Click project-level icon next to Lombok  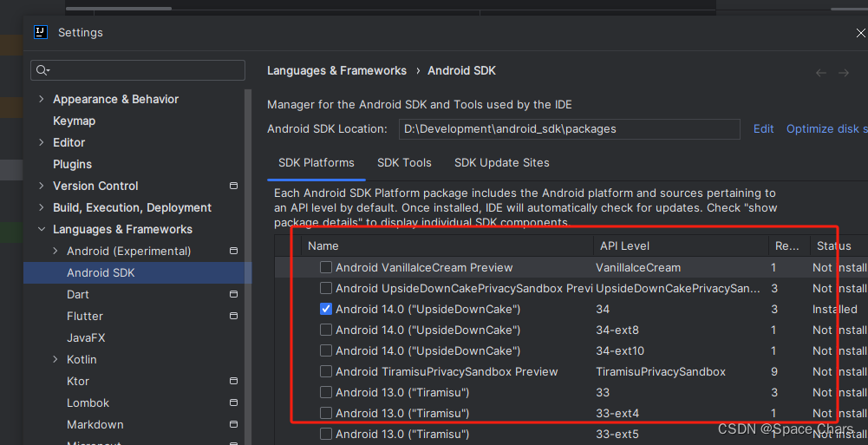233,402
